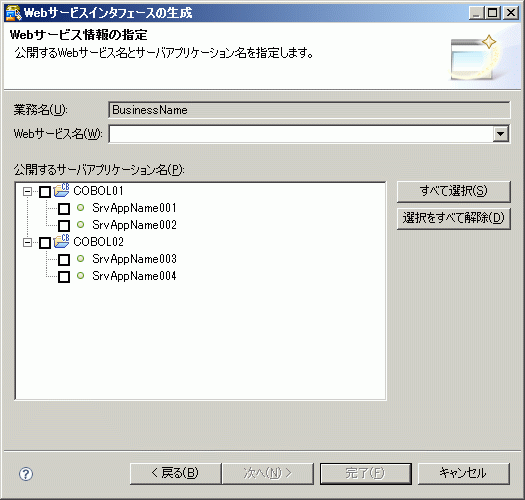
Task: Click the COBOL02 folder icon
Action: 61,241
